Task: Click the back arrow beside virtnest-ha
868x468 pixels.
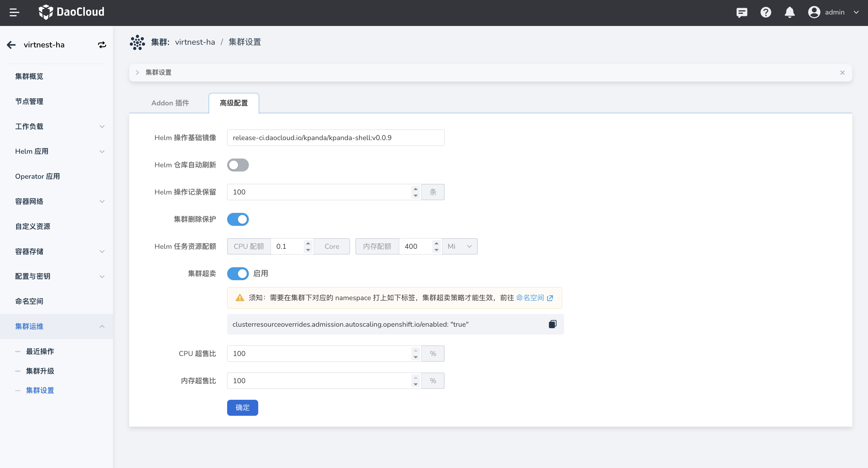Action: click(x=11, y=45)
